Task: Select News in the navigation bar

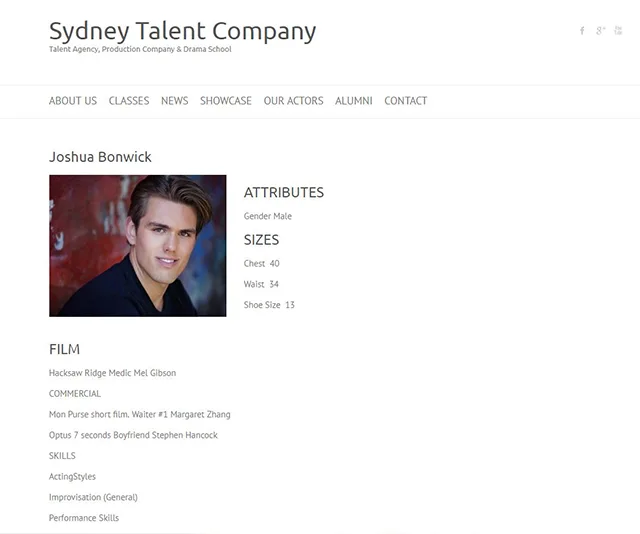Action: coord(174,101)
